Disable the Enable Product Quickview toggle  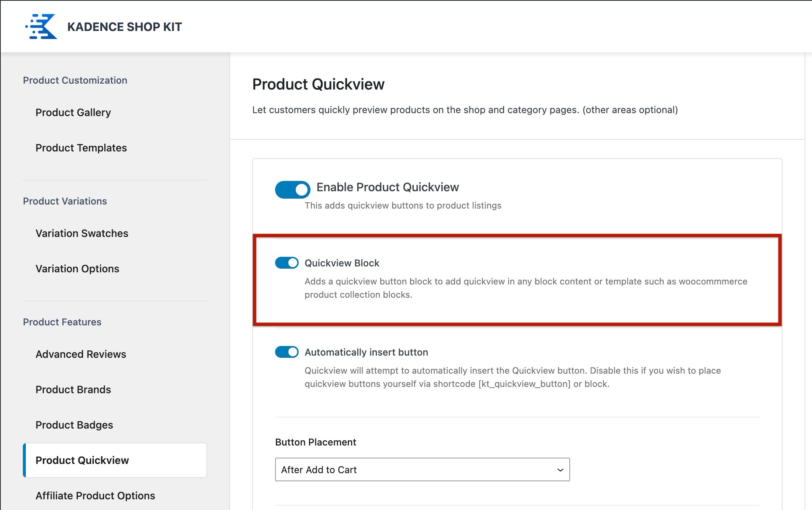292,189
